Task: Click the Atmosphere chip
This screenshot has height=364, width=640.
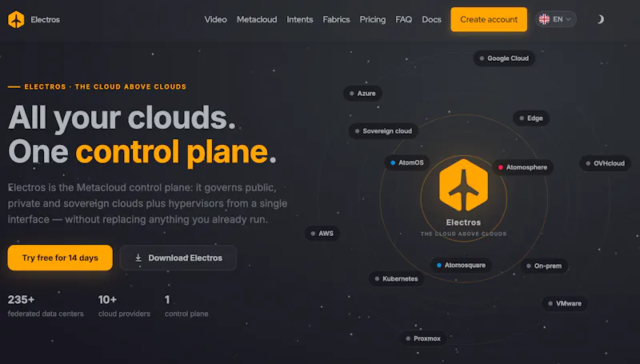Action: [x=523, y=167]
